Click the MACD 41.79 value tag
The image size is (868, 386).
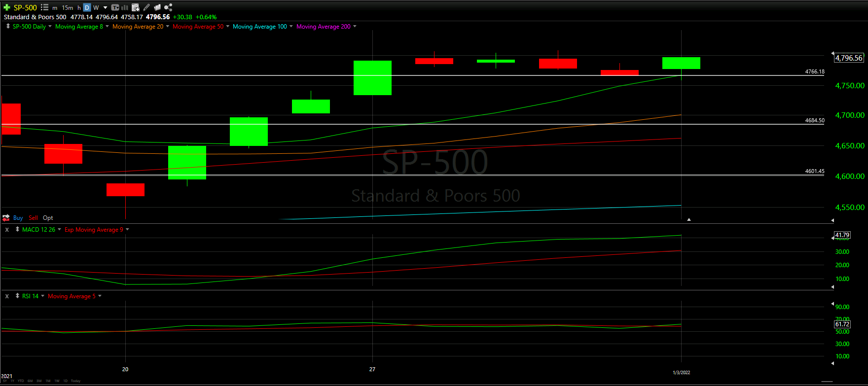[x=842, y=235]
